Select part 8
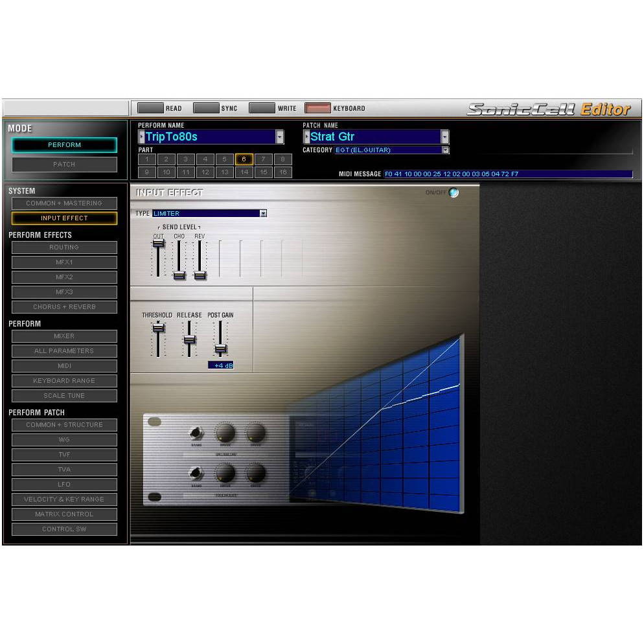Screen dimensions: 644x644 (x=282, y=159)
